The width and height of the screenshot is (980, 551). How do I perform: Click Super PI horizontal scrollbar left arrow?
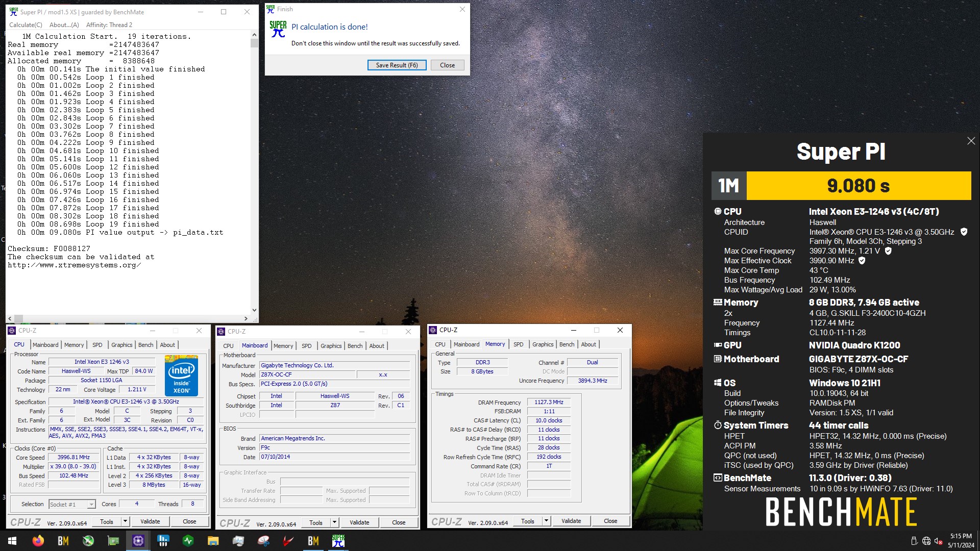point(10,318)
